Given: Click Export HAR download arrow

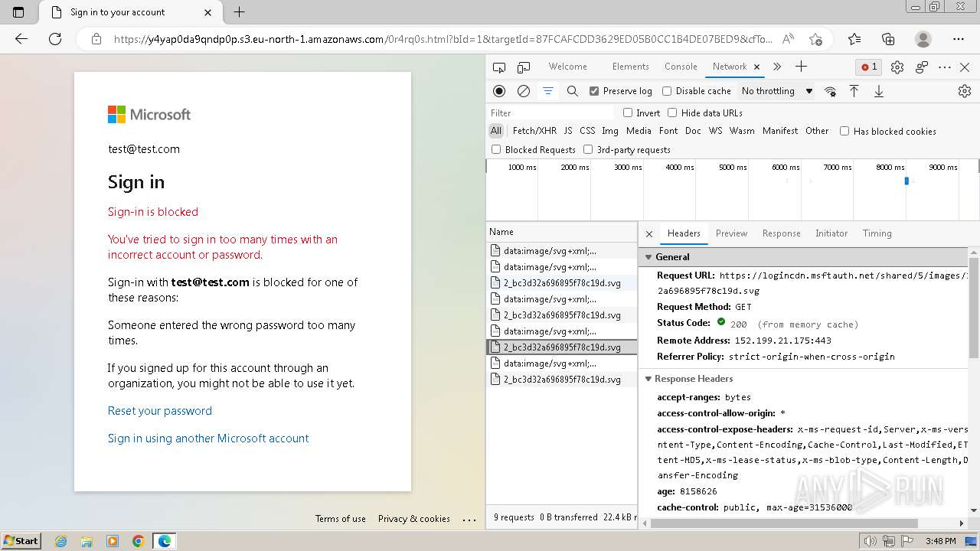Looking at the screenshot, I should point(879,91).
